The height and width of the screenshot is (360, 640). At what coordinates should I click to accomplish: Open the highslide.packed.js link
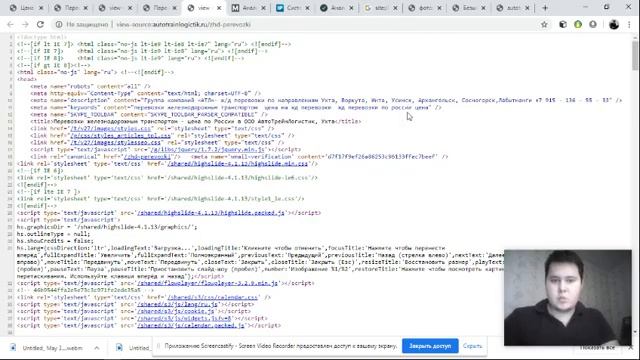click(x=211, y=213)
